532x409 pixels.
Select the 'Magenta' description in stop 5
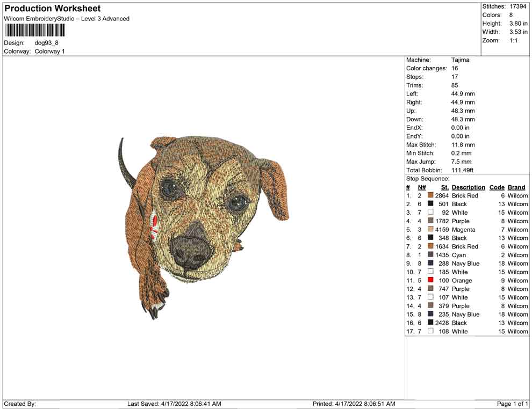point(463,229)
